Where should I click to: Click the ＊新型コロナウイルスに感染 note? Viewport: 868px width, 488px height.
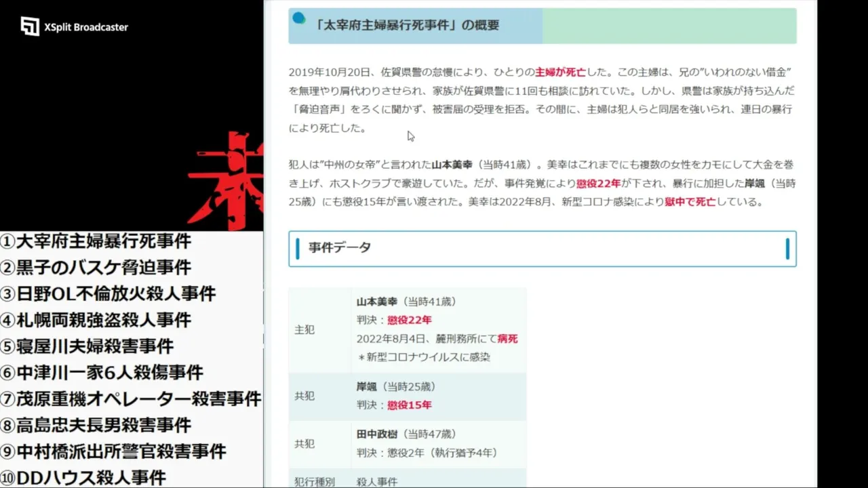[423, 357]
